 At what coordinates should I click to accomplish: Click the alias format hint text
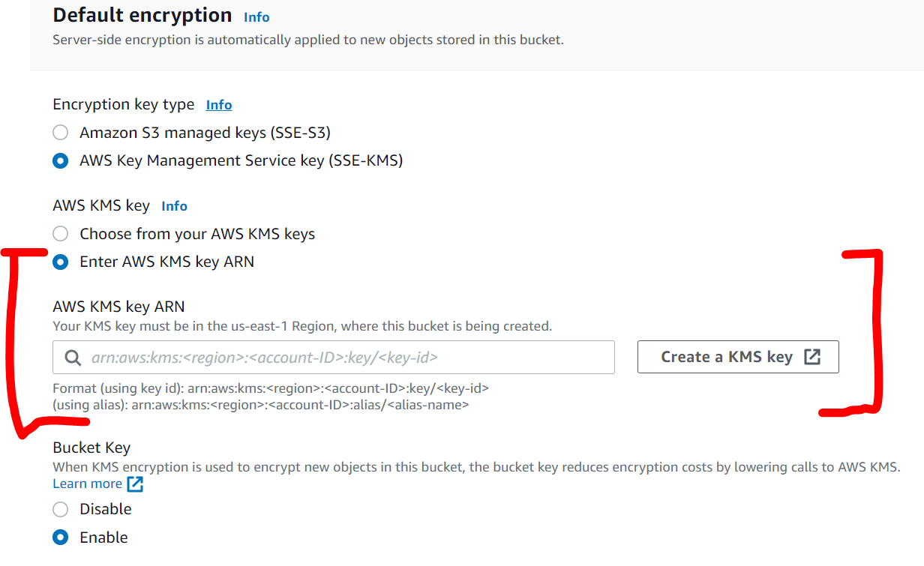(x=260, y=405)
